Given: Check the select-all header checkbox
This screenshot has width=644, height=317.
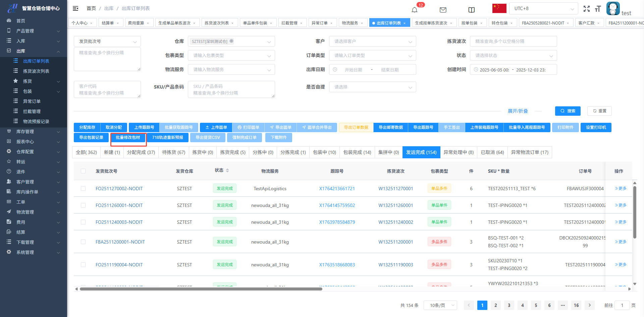Looking at the screenshot, I should tap(83, 171).
